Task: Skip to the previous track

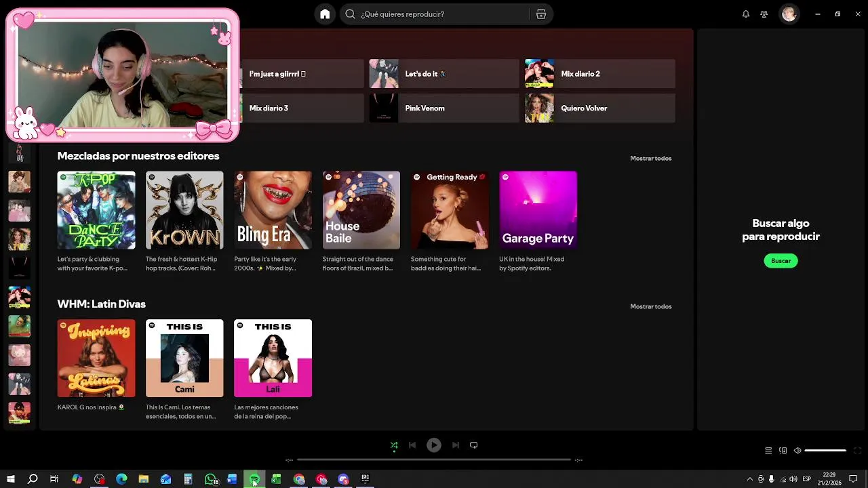Action: (412, 445)
